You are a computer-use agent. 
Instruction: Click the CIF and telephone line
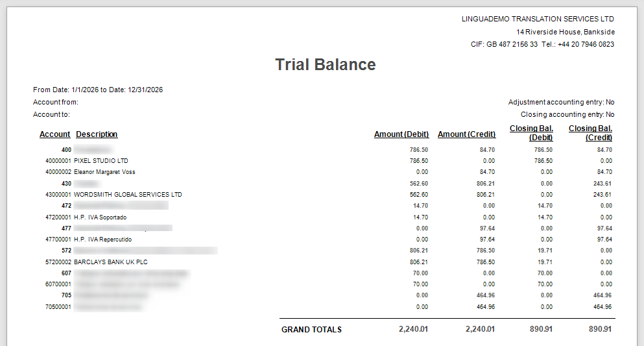[x=542, y=44]
